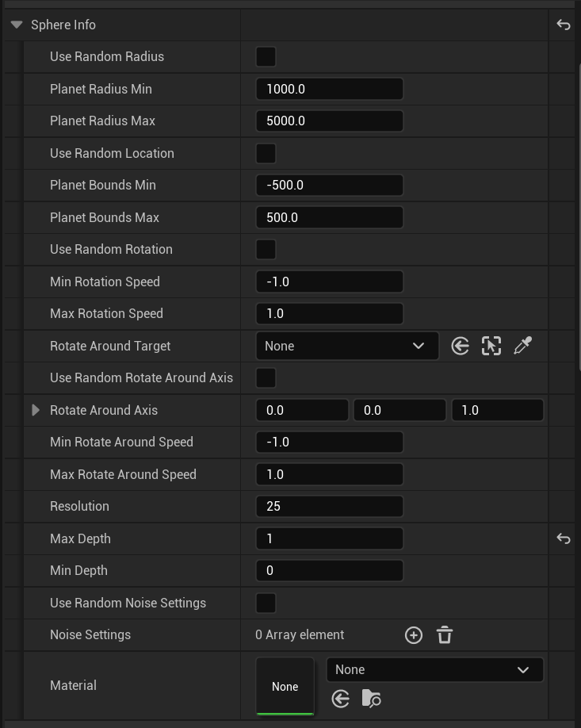Enable the Use Random Radius checkbox
Image resolution: width=581 pixels, height=728 pixels.
pyautogui.click(x=266, y=56)
